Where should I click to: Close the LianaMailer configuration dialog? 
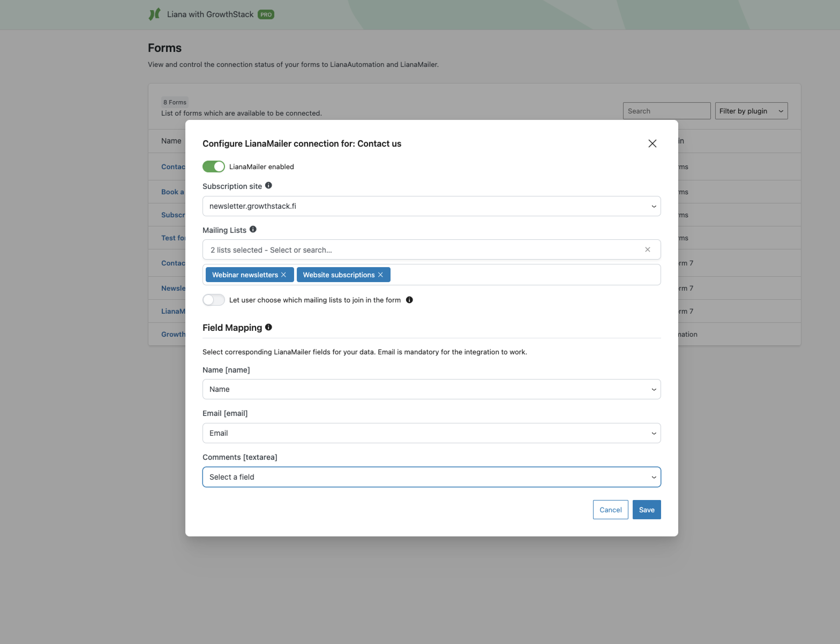pyautogui.click(x=652, y=143)
